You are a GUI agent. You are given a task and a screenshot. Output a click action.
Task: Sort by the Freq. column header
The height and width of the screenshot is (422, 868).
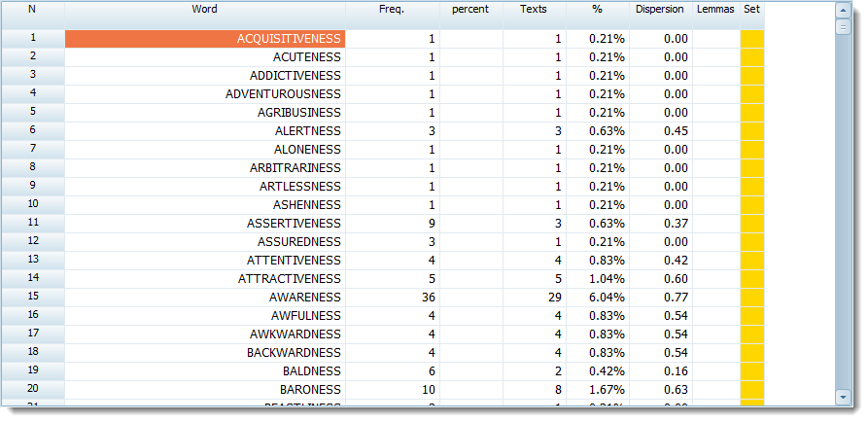tap(391, 10)
